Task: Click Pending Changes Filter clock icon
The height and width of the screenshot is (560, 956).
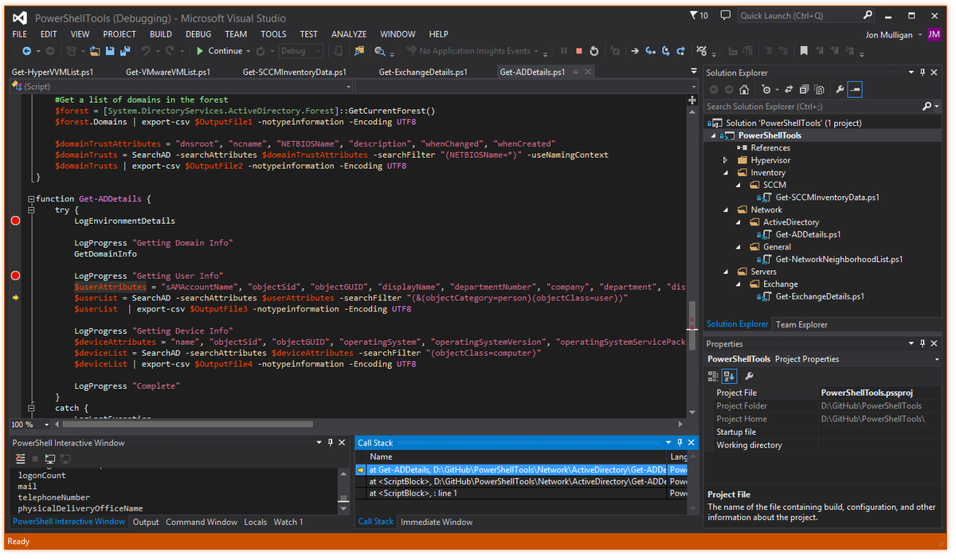Action: click(x=766, y=89)
